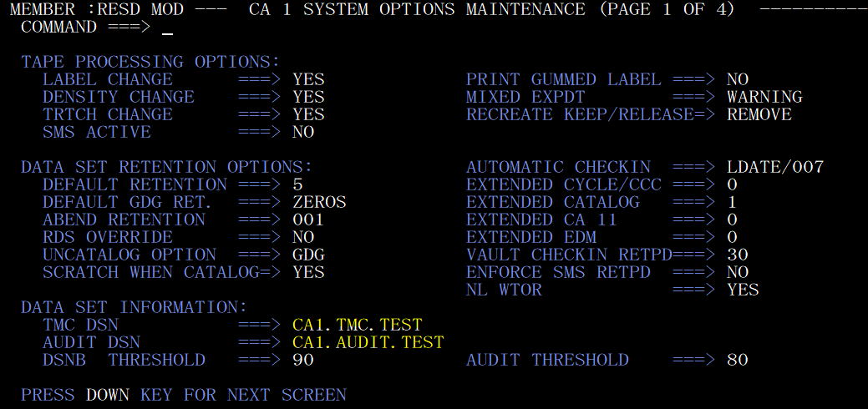Select the DENSITY CHANGE value field
This screenshot has width=868, height=409.
308,98
